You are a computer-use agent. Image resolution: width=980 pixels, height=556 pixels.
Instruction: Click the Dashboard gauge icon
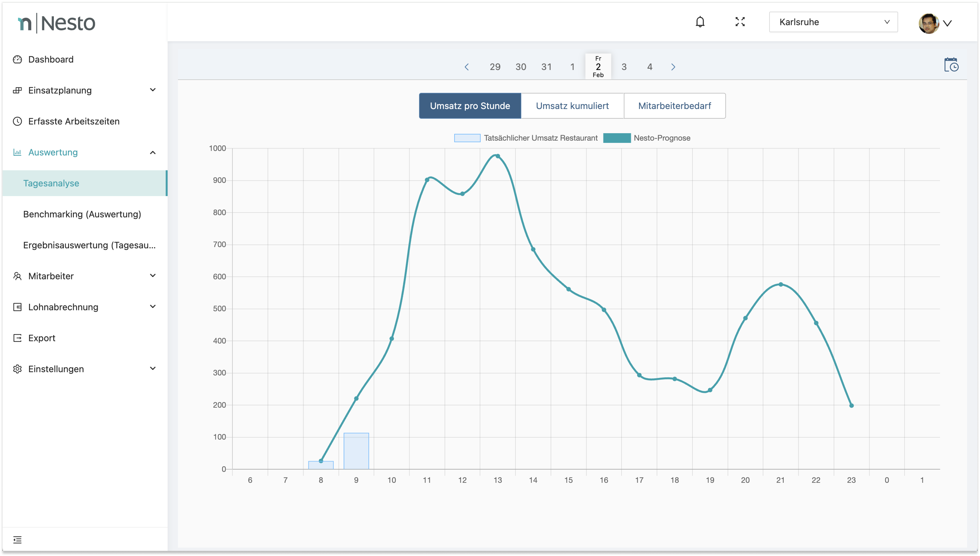tap(17, 60)
